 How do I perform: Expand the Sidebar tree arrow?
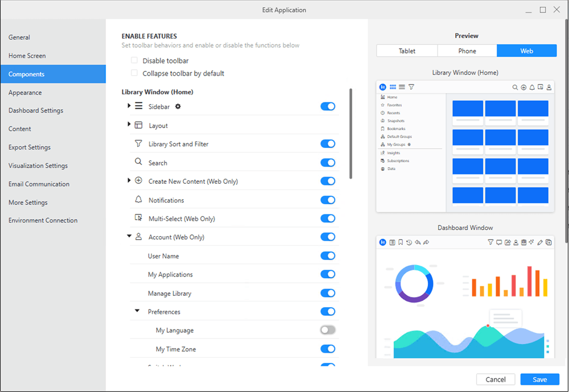(x=130, y=106)
